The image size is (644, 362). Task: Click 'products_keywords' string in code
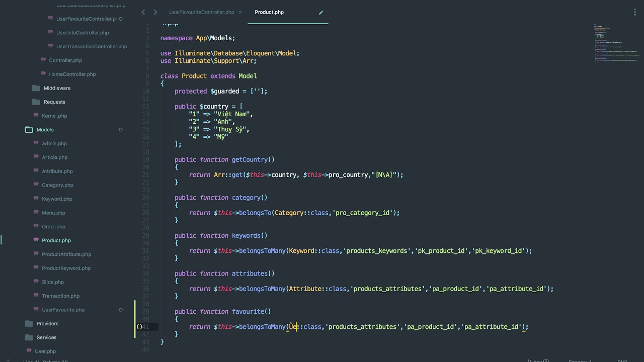377,250
